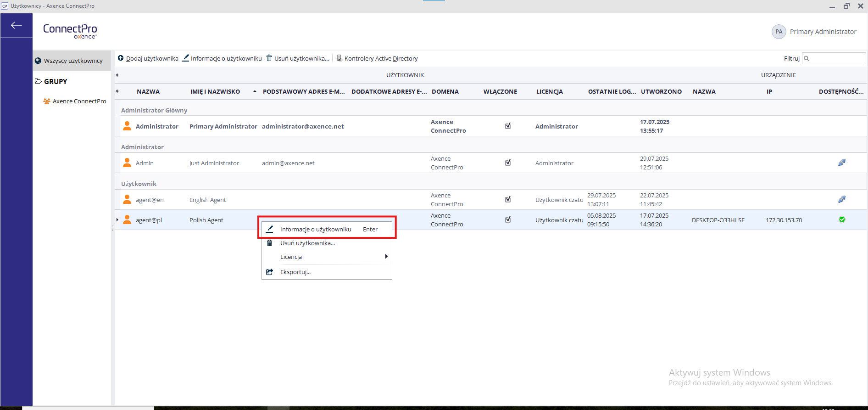Click the context menu pencil icon
The width and height of the screenshot is (868, 410).
coord(270,229)
